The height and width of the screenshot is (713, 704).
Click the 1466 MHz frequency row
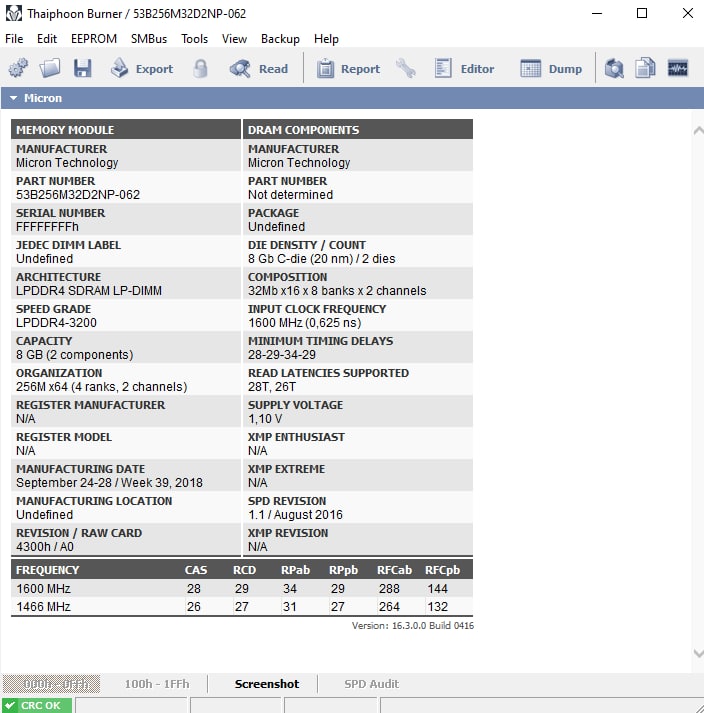point(242,607)
